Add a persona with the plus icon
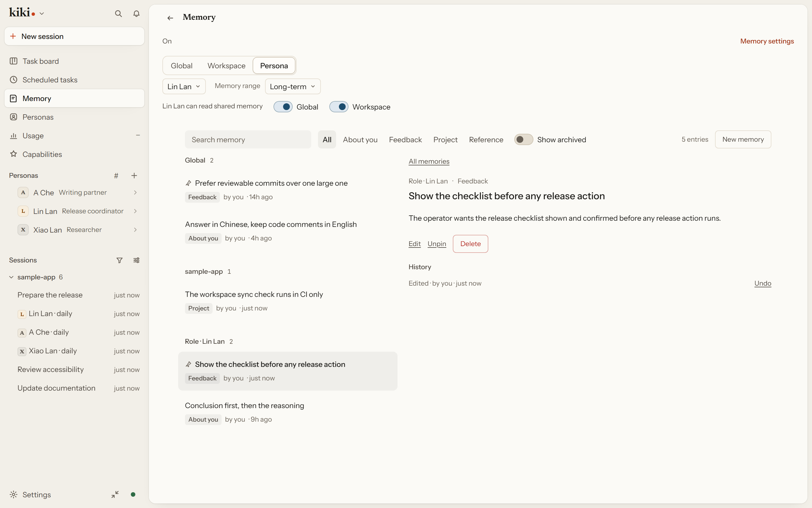 tap(134, 175)
